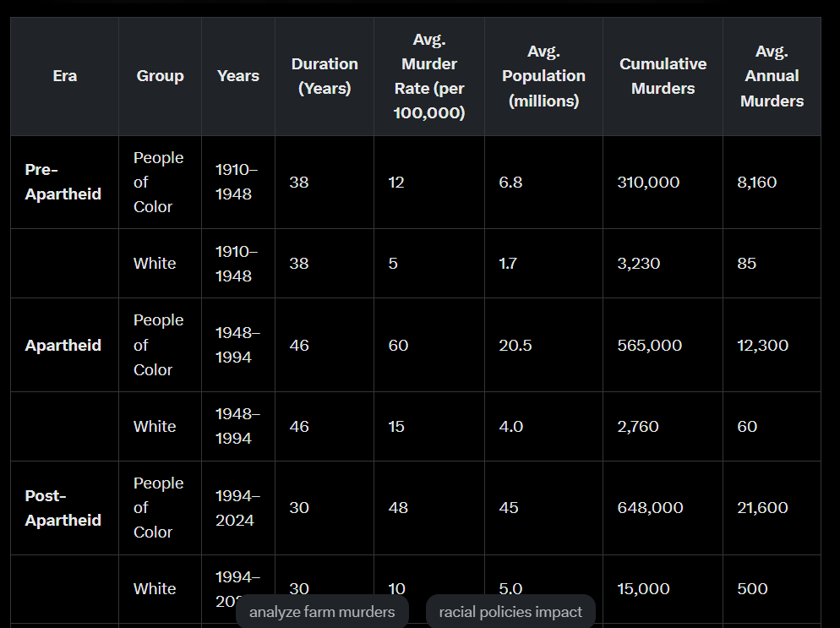Click the cumulative murders value 2,760

[x=638, y=427]
